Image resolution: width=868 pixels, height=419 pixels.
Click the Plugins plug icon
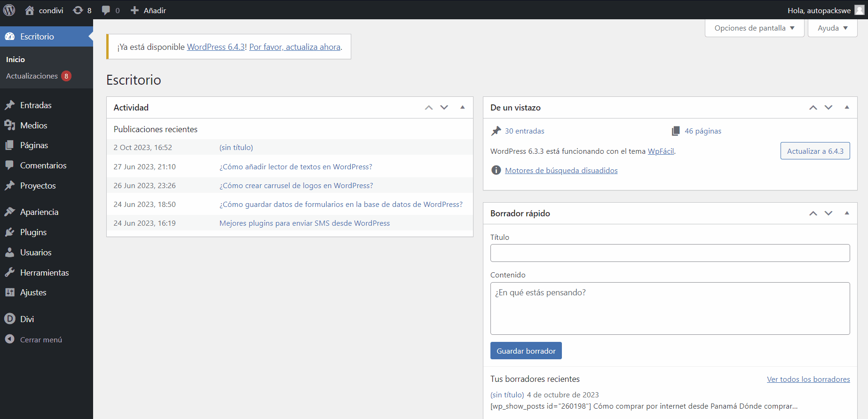10,232
